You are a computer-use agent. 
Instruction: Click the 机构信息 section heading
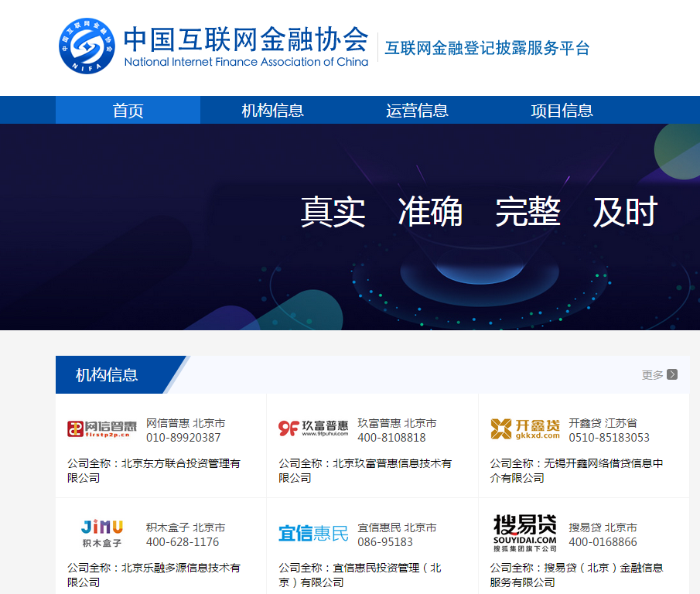tap(107, 375)
